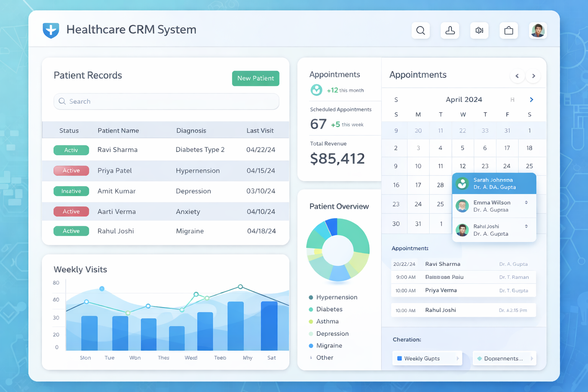Click the heart icon beside +12 this month
Screen dimensions: 588x392
pyautogui.click(x=316, y=90)
